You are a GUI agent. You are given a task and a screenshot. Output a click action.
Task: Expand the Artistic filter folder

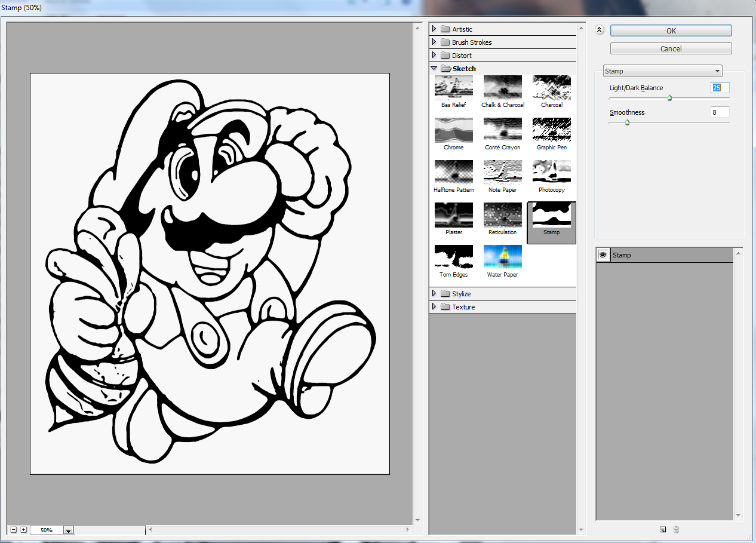[435, 29]
